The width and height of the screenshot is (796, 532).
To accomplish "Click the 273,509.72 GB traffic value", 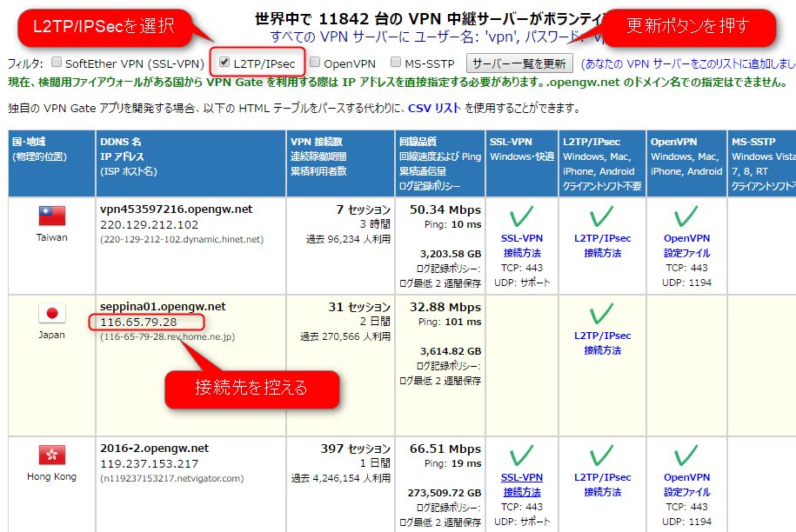I will coord(445,493).
